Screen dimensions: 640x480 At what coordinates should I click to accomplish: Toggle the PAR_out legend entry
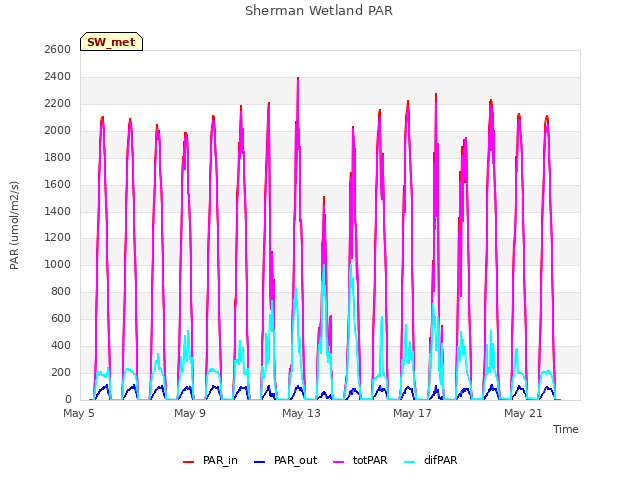pyautogui.click(x=285, y=460)
